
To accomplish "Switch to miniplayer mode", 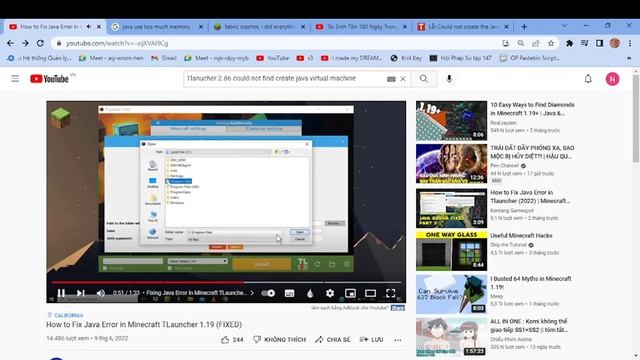I will pyautogui.click(x=350, y=293).
